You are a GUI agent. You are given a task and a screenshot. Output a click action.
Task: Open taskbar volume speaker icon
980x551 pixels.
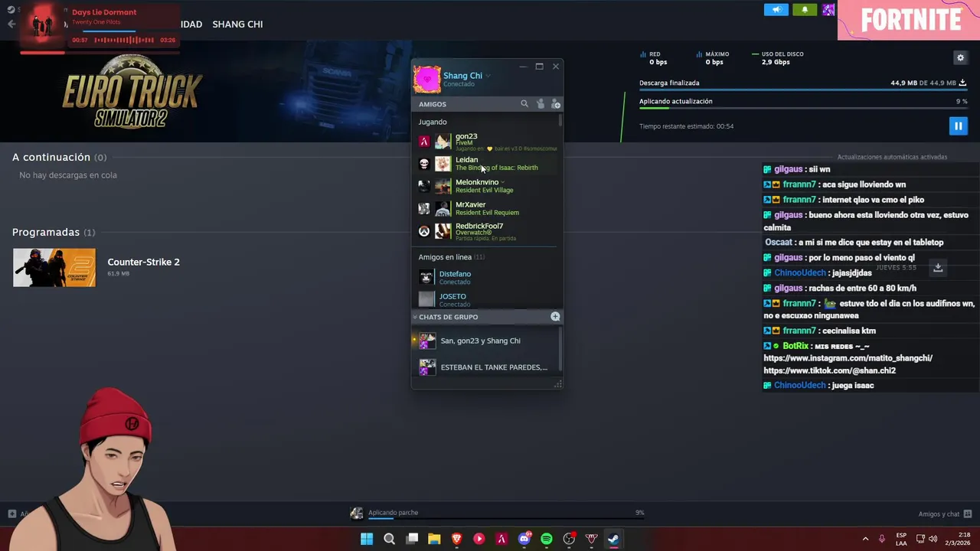[933, 539]
